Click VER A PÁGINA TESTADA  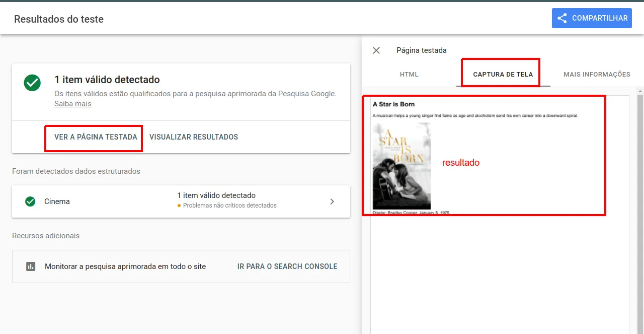click(96, 137)
